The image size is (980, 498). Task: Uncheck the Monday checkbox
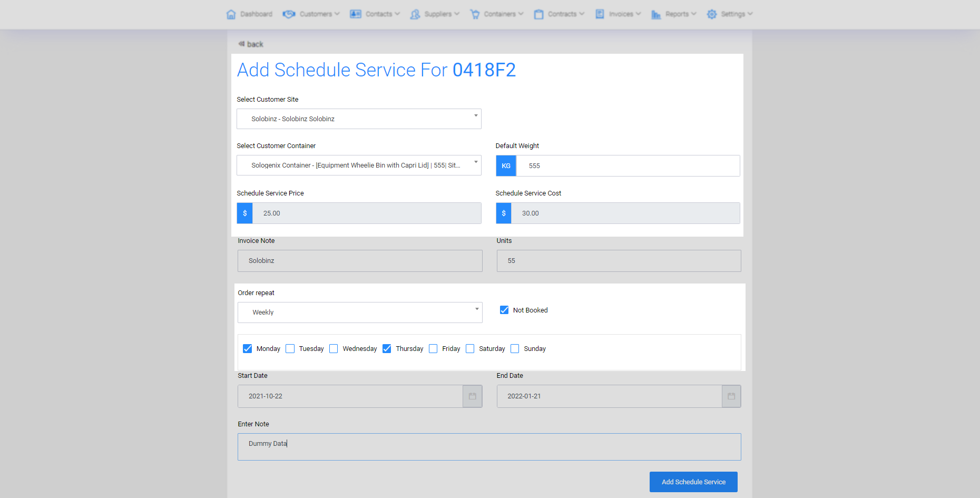247,349
